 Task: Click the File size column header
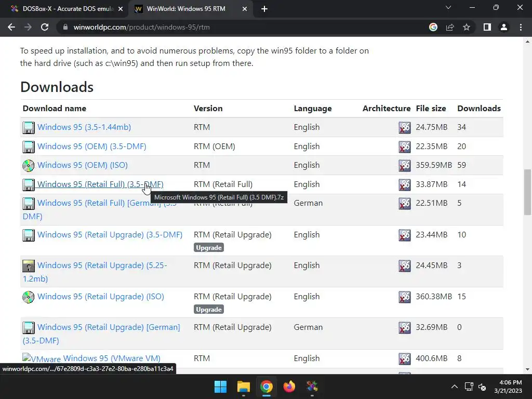431,109
